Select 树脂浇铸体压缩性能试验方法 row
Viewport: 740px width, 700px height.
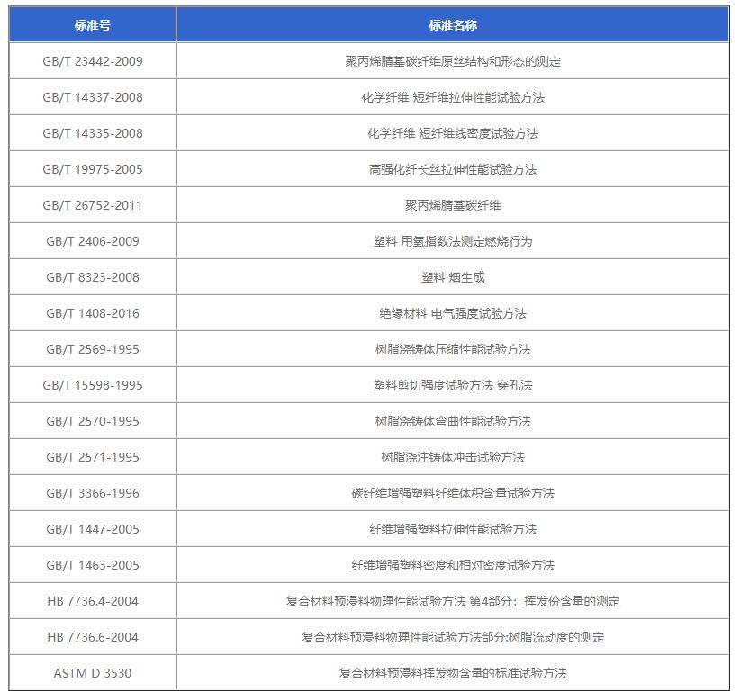(456, 349)
